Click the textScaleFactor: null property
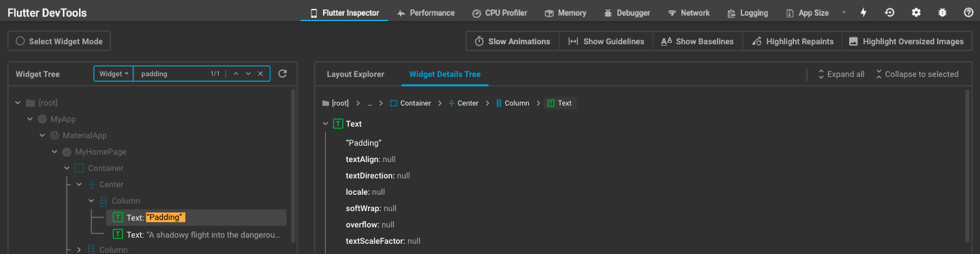Image resolution: width=980 pixels, height=254 pixels. (383, 241)
